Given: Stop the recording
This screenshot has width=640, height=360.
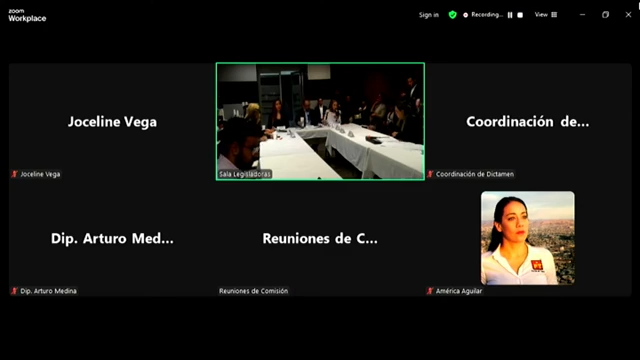Looking at the screenshot, I should click(520, 15).
